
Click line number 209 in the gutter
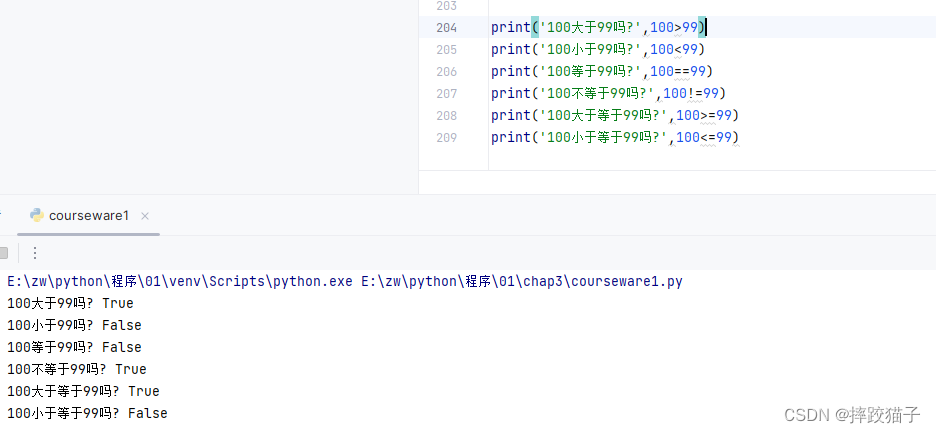447,137
